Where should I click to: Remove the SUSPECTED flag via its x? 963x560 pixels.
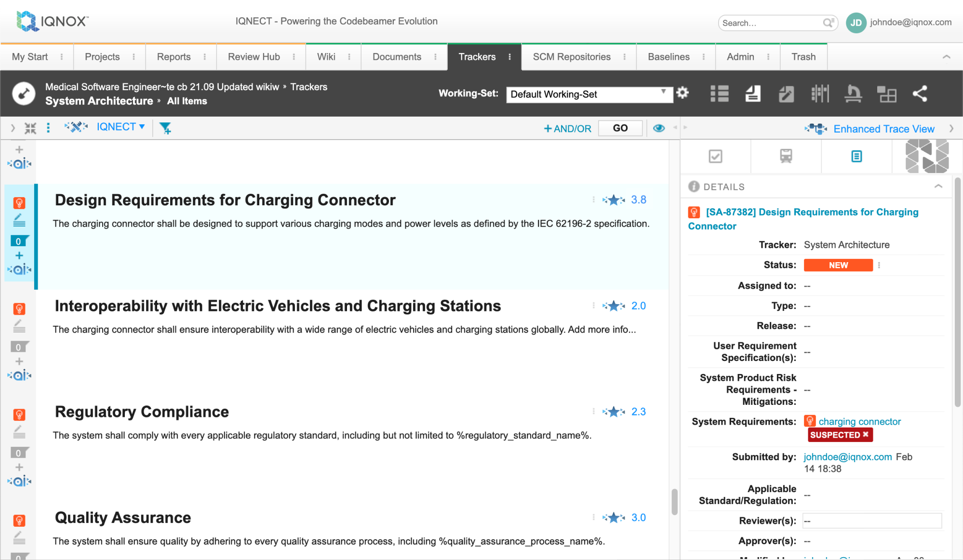pos(866,434)
